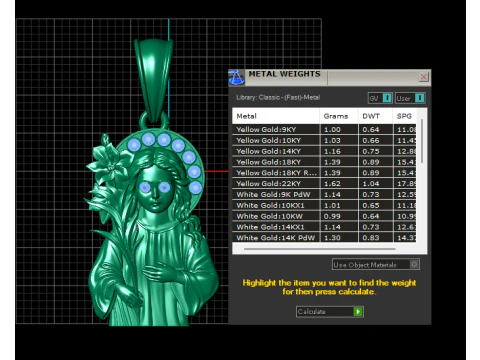Open the Use Object Materials dropdown
Image resolution: width=480 pixels, height=360 pixels.
[376, 265]
